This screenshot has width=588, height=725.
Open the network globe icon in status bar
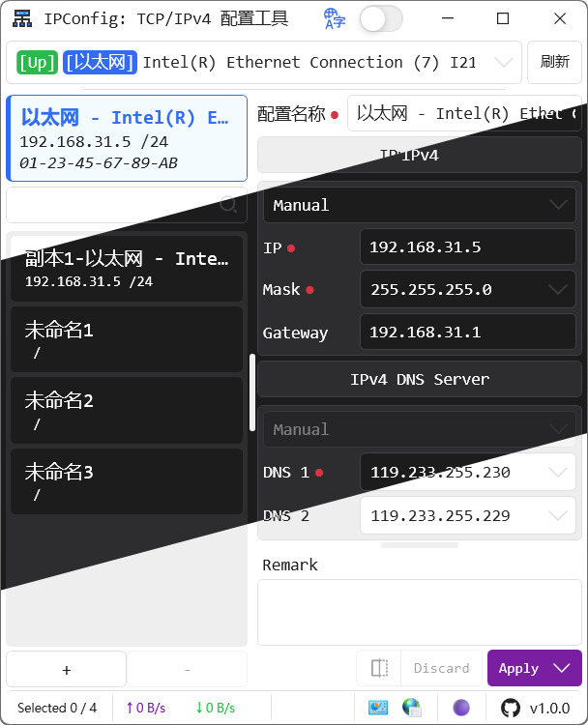coord(411,708)
